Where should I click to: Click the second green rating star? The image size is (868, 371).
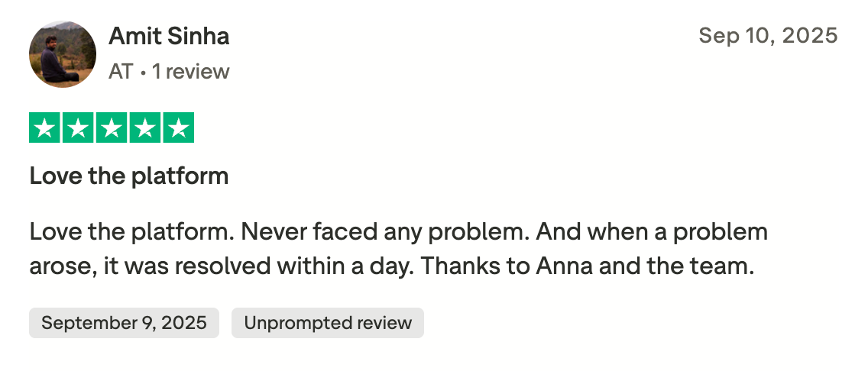pyautogui.click(x=78, y=128)
